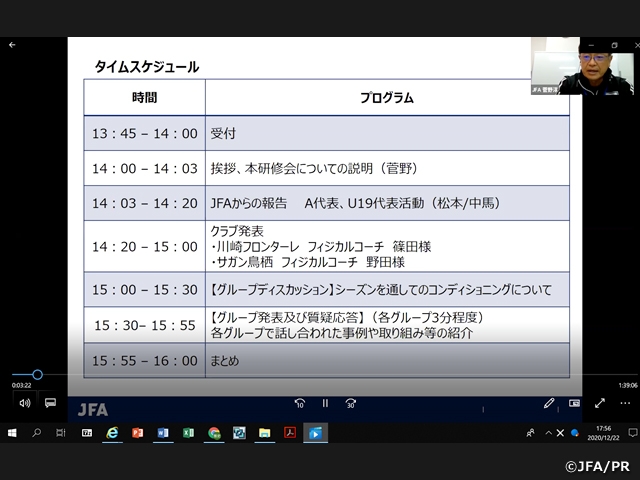
Task: Open the Windows Start menu
Action: coord(12,433)
